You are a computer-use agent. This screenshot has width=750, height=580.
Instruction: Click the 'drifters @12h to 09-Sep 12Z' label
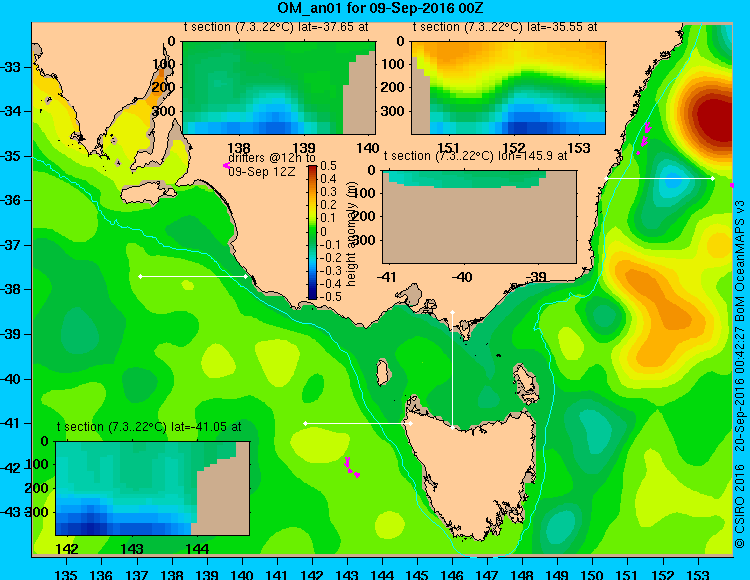tap(272, 165)
